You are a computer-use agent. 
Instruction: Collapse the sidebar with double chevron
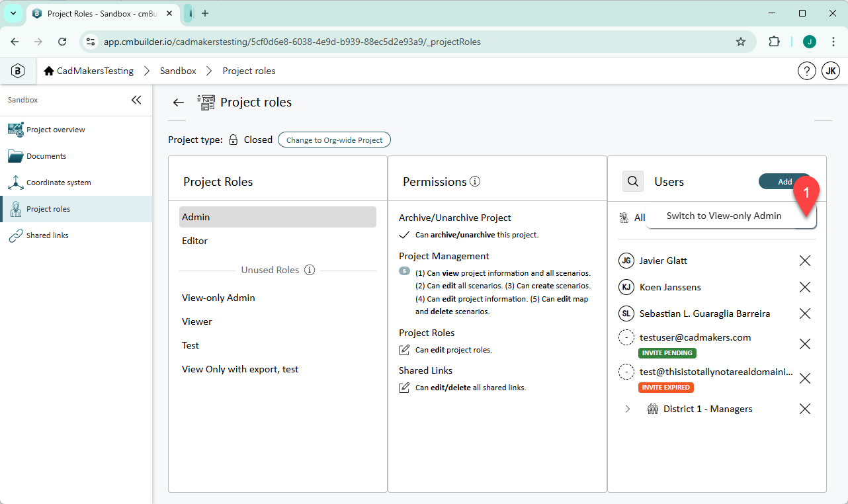click(x=136, y=100)
